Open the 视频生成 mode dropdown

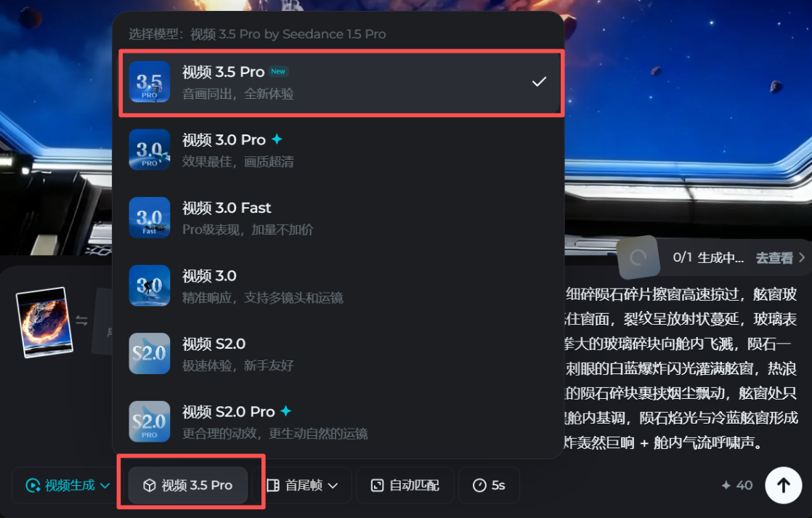(68, 485)
